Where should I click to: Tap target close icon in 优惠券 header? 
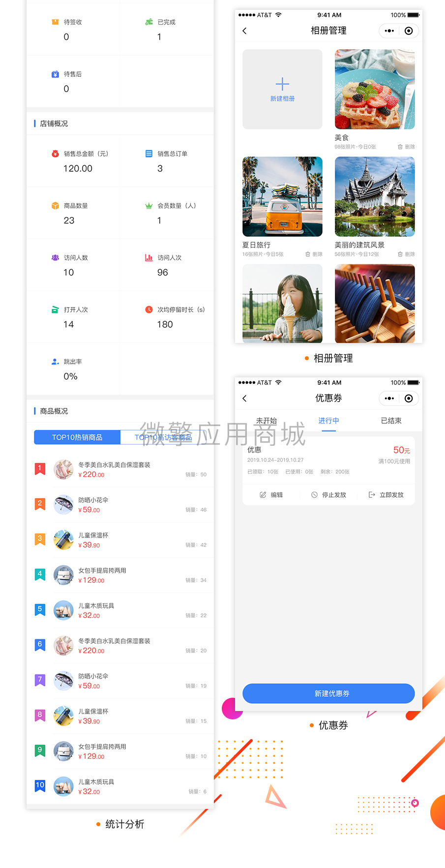[x=409, y=398]
